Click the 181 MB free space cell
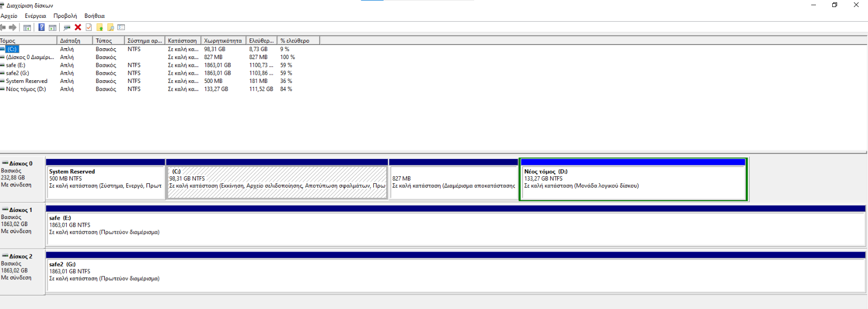Viewport: 868px width, 309px height. [257, 81]
